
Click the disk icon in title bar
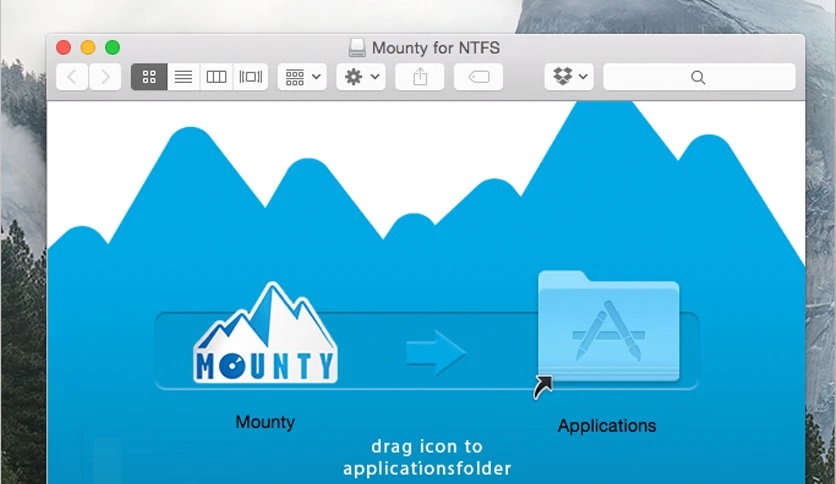point(357,47)
